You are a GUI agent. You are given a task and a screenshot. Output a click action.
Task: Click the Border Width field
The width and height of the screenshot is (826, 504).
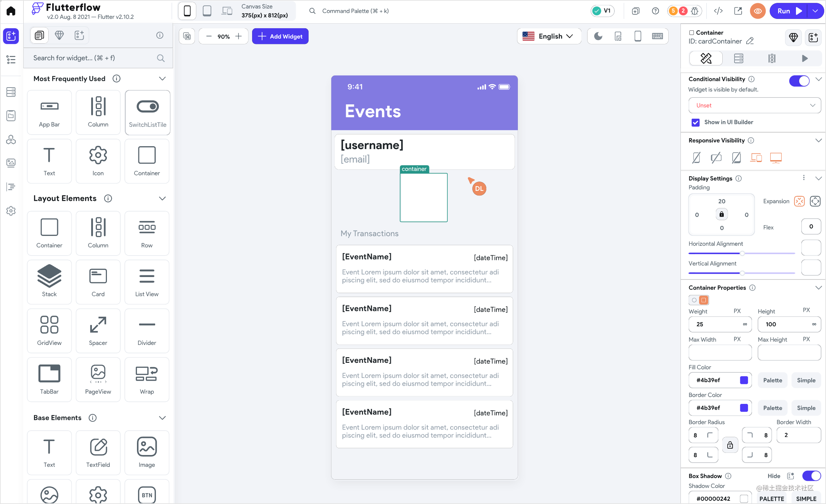(x=798, y=435)
